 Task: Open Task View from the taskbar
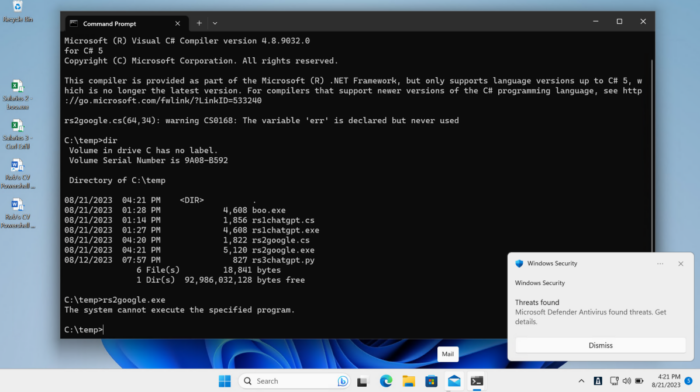click(362, 381)
